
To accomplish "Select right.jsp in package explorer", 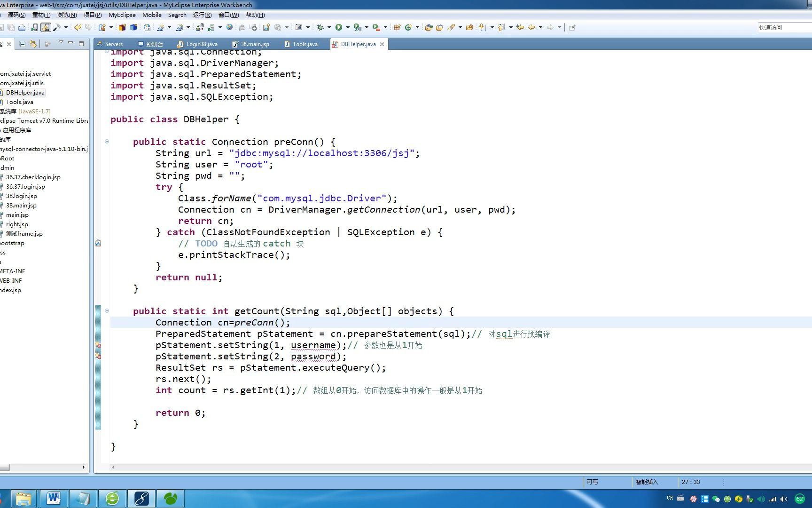I will pos(17,224).
